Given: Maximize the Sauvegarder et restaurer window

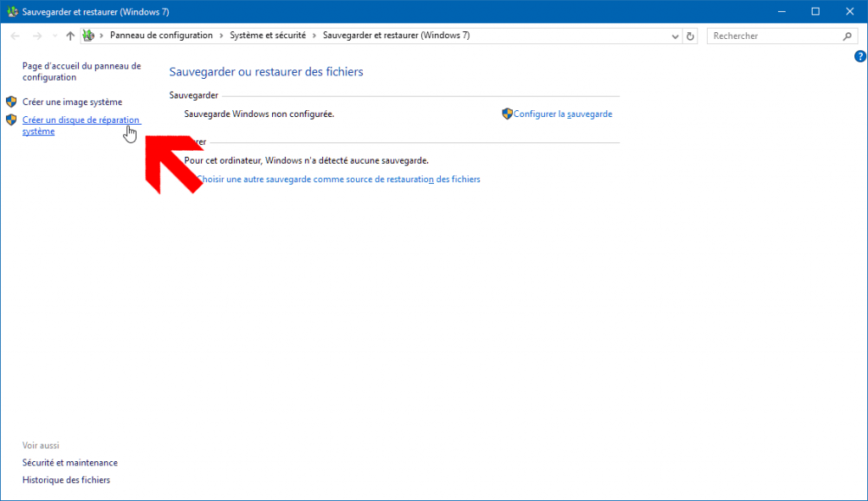Looking at the screenshot, I should 815,12.
